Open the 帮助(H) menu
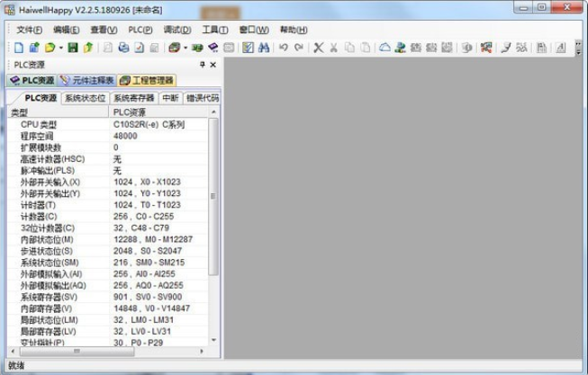 pos(294,30)
